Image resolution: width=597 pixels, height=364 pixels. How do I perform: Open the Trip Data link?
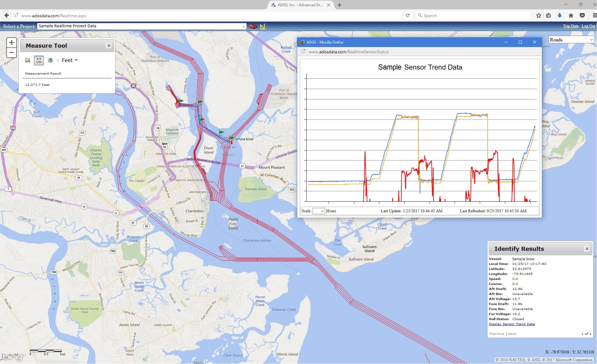pyautogui.click(x=571, y=26)
